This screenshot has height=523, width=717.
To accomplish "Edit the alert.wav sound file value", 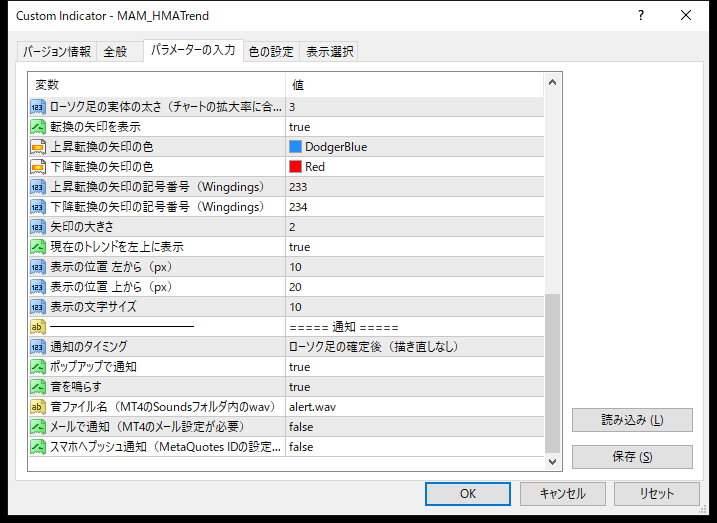I will [414, 407].
